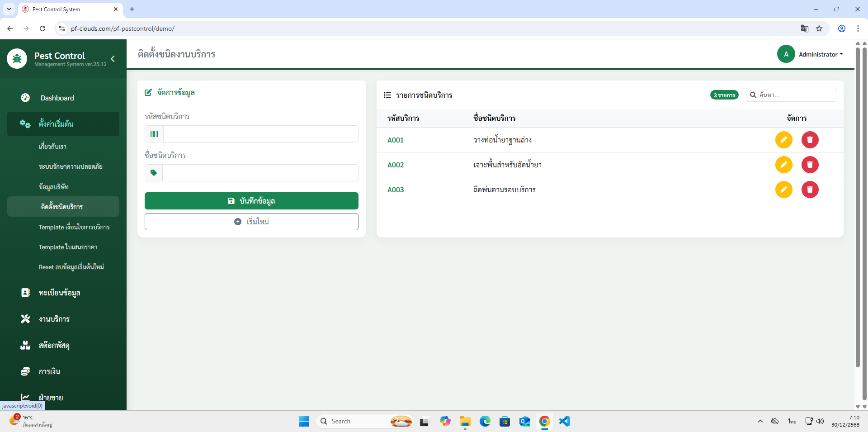Open Visual Studio Code from the taskbar

point(564,421)
